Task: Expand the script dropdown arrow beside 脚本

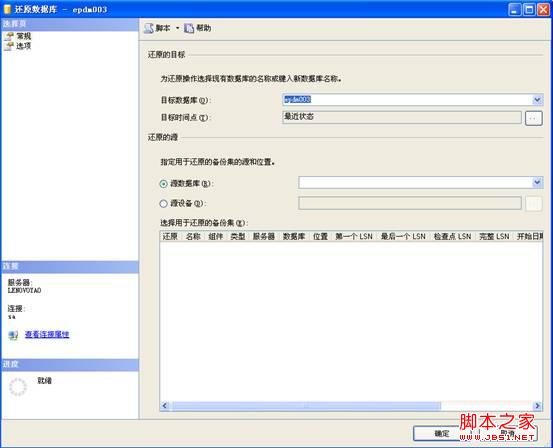Action: point(177,28)
